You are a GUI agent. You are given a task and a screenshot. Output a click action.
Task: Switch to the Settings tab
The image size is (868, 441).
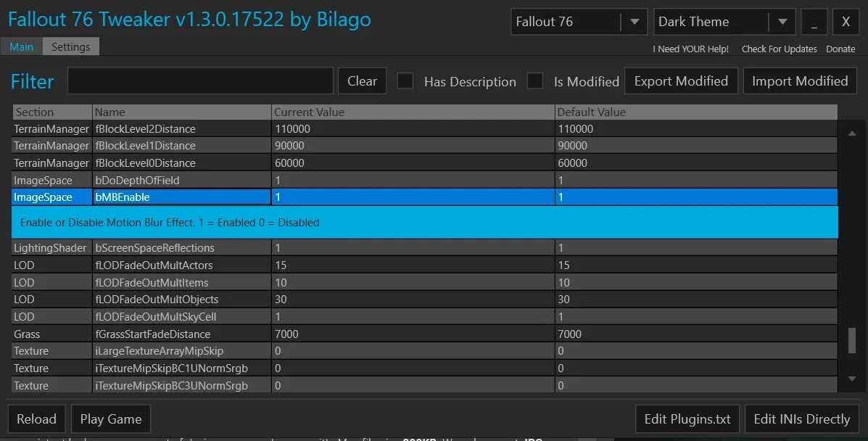[x=71, y=47]
